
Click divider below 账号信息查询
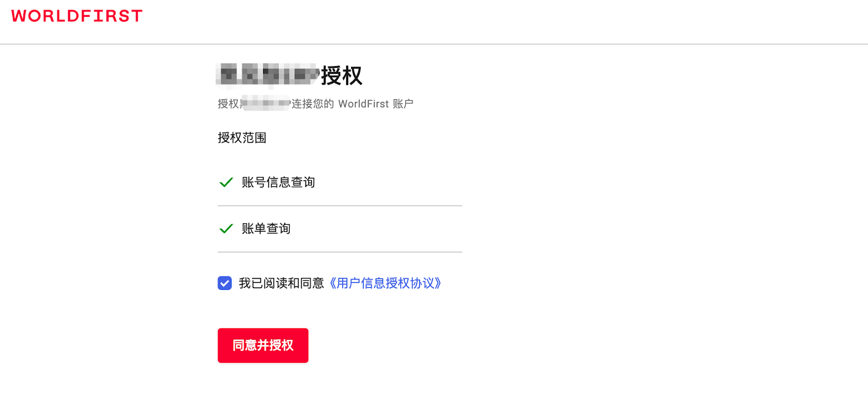[x=340, y=206]
